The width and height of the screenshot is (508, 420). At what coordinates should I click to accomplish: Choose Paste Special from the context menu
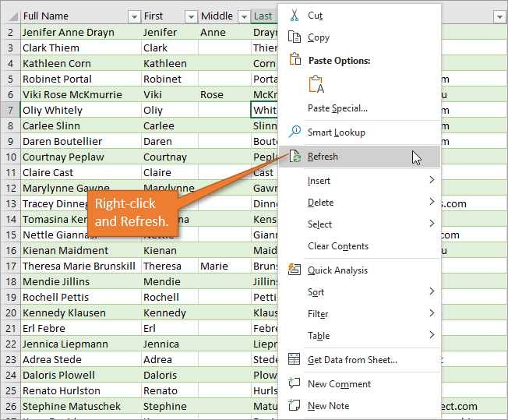pyautogui.click(x=337, y=109)
